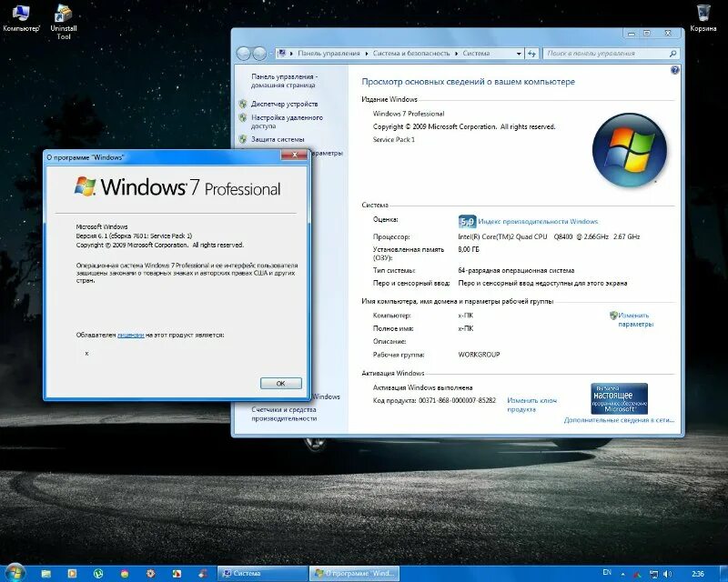This screenshot has height=582, width=728.
Task: Open the volume speaker tray icon
Action: coord(668,574)
